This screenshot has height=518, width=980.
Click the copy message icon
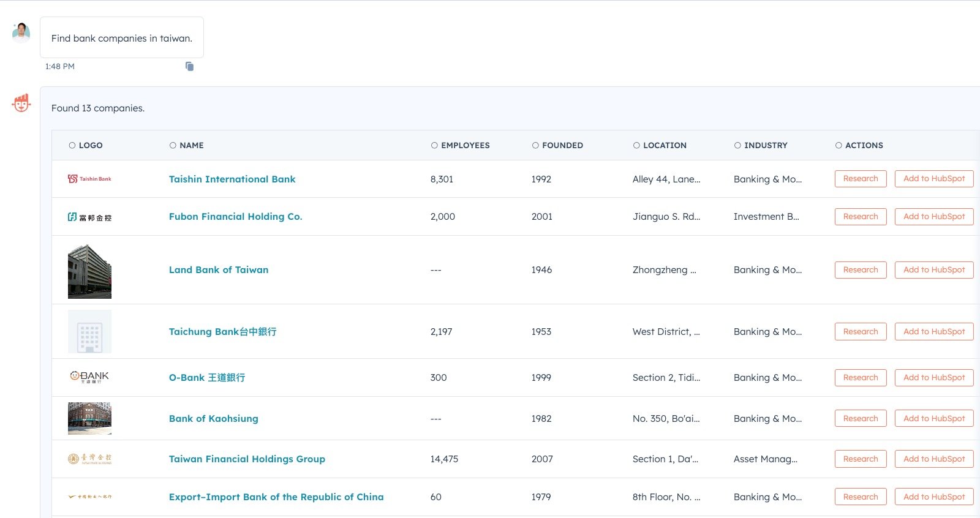point(189,66)
